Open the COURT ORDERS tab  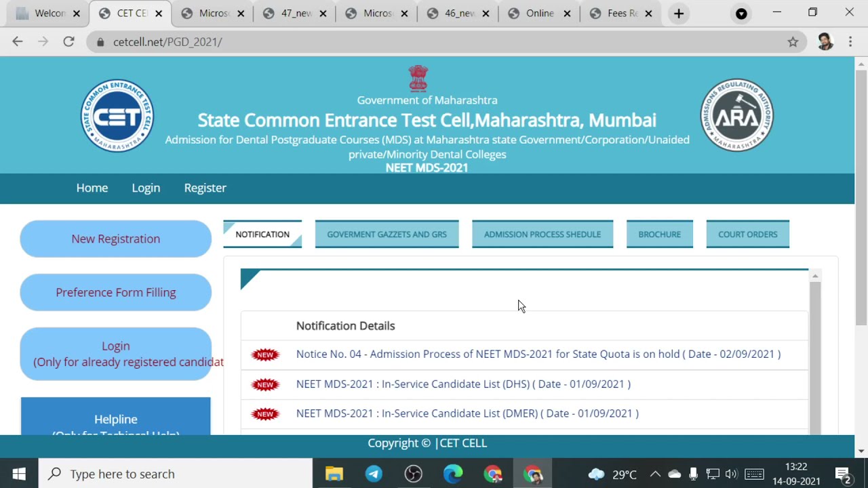(x=747, y=235)
